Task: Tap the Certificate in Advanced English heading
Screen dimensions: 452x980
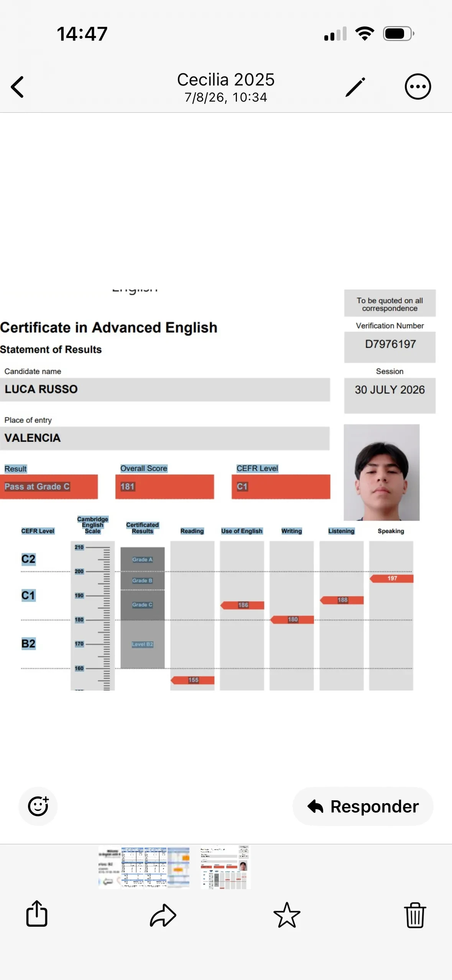Action: click(109, 328)
